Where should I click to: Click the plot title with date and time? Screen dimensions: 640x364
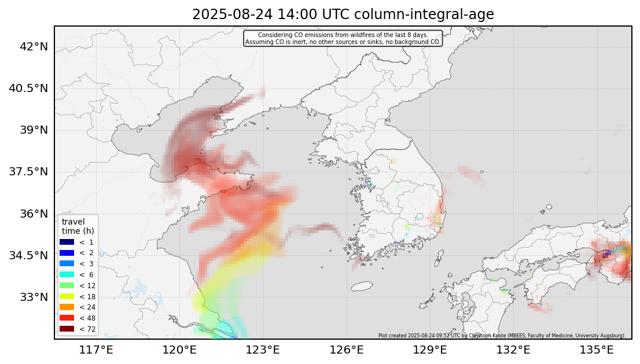tap(343, 14)
